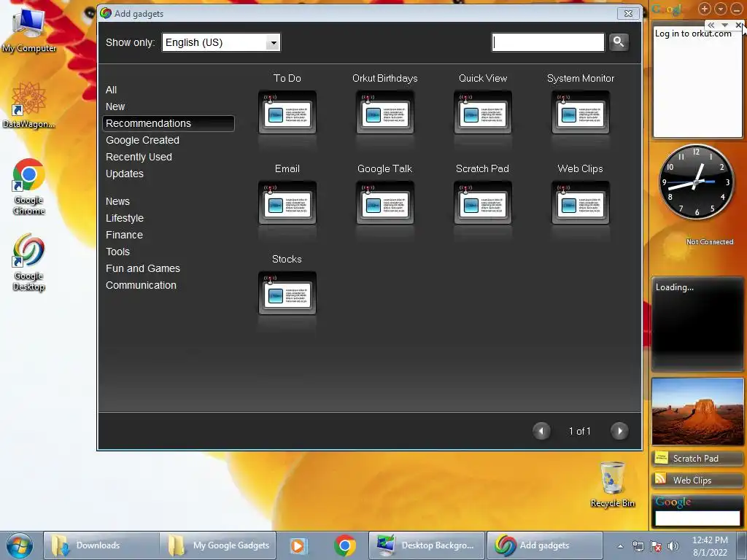Go to previous gadgets page arrow

click(541, 431)
